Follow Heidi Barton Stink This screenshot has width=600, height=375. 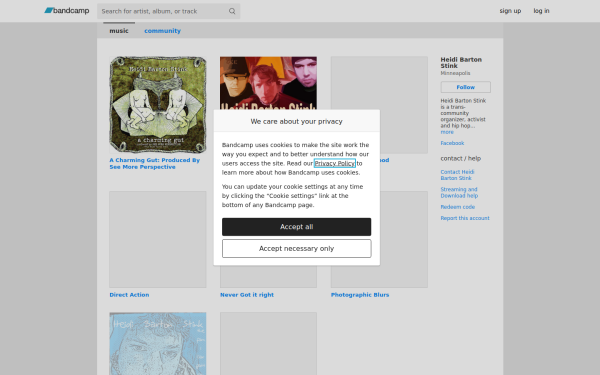pos(465,87)
